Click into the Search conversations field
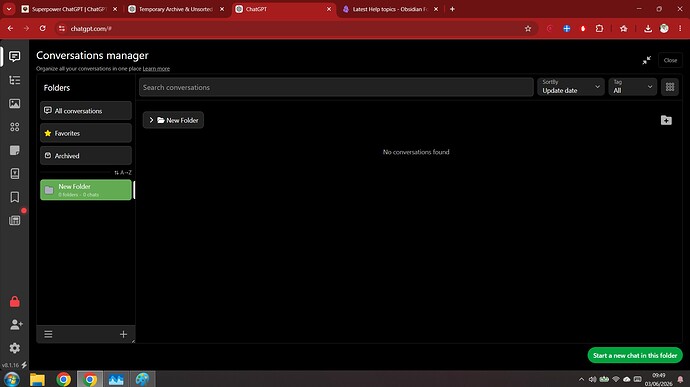690x387 pixels. pyautogui.click(x=336, y=87)
